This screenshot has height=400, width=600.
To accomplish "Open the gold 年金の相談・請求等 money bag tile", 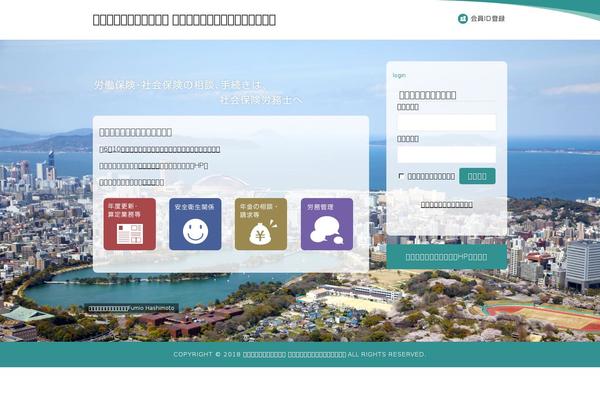I will tap(261, 224).
